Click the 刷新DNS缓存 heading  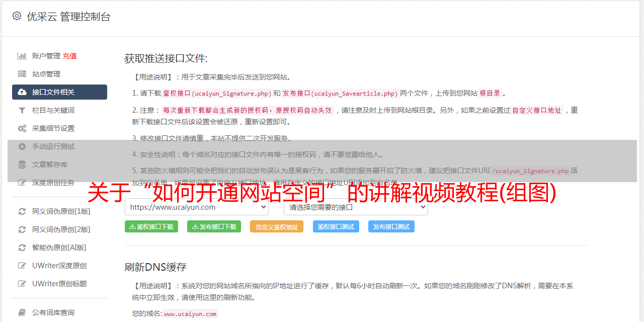tap(155, 267)
